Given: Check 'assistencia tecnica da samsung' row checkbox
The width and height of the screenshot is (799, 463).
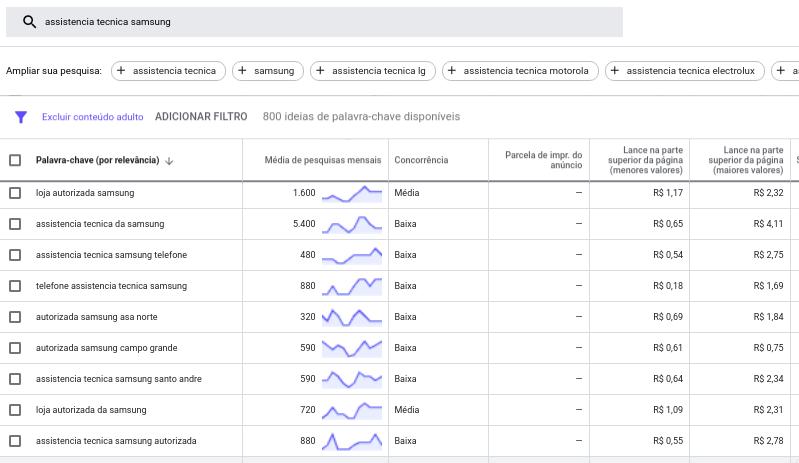Looking at the screenshot, I should coord(15,224).
